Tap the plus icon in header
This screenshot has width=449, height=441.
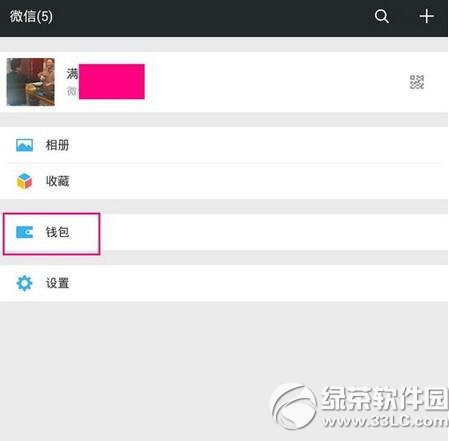tap(426, 16)
